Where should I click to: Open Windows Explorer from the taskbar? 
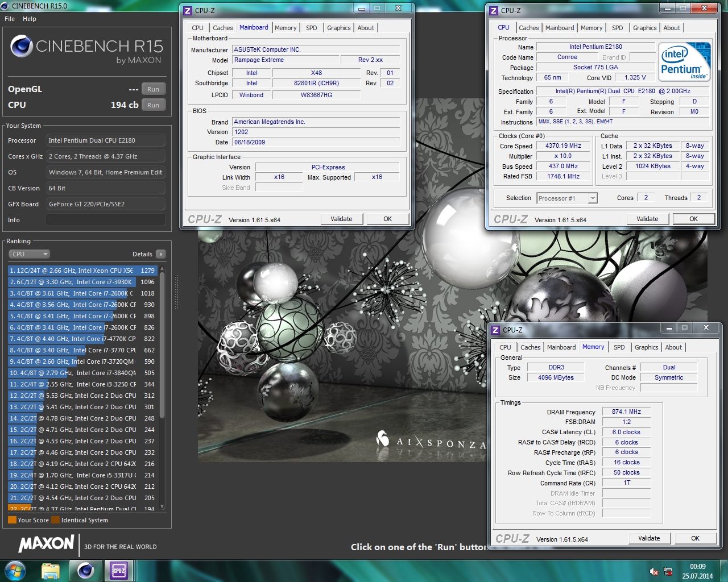tap(51, 571)
